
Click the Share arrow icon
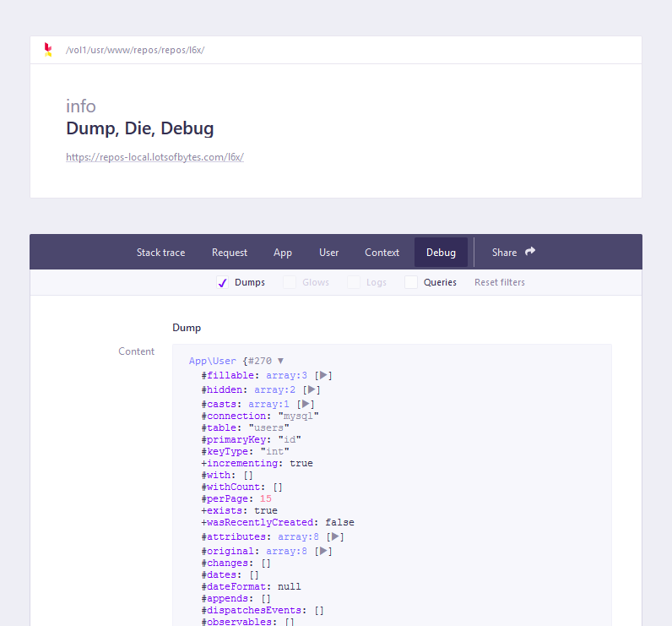click(530, 252)
